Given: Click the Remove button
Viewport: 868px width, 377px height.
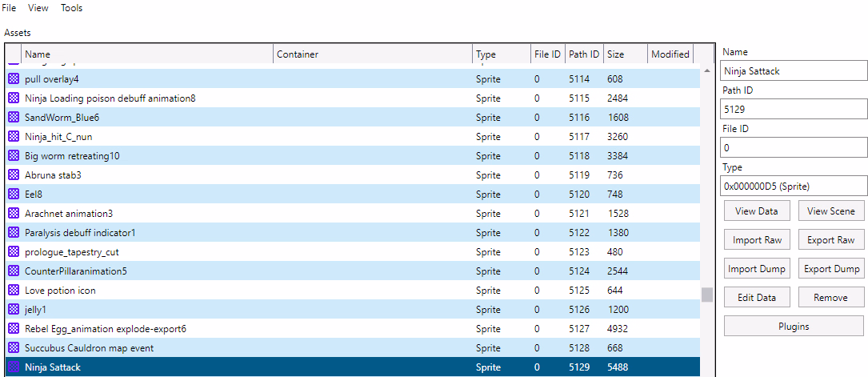Looking at the screenshot, I should [831, 298].
